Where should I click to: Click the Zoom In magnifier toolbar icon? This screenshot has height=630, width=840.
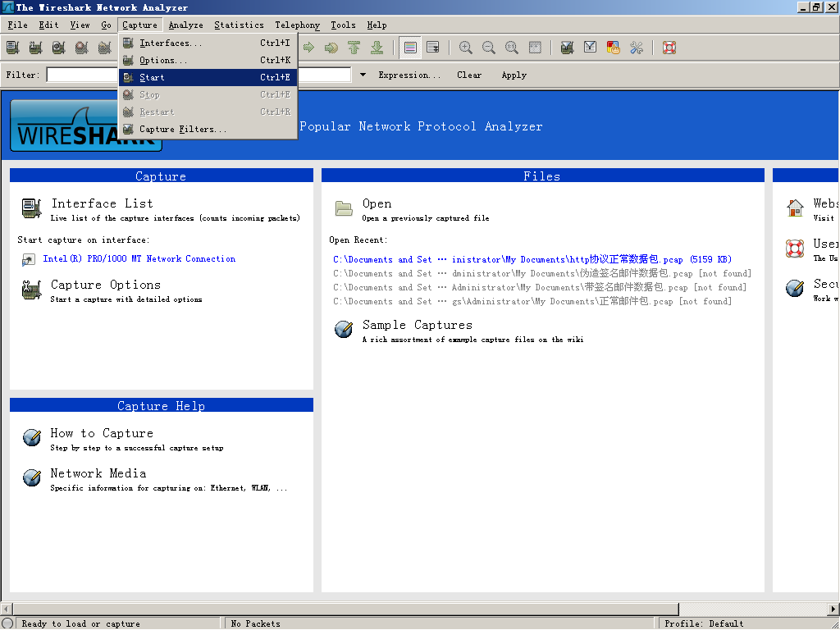click(466, 48)
